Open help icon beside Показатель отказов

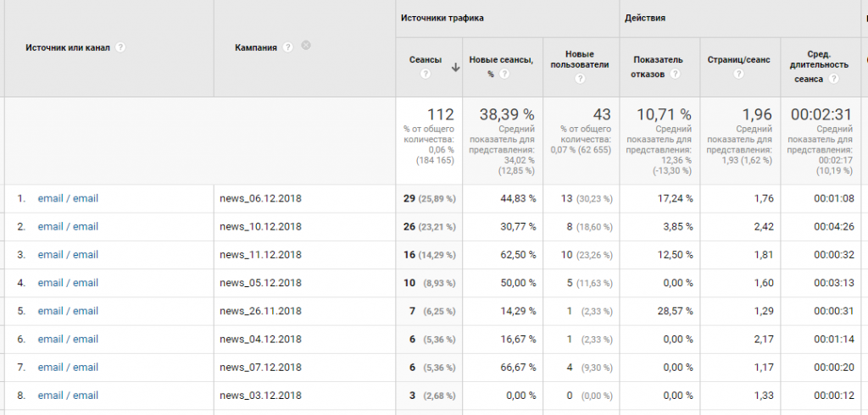point(674,75)
